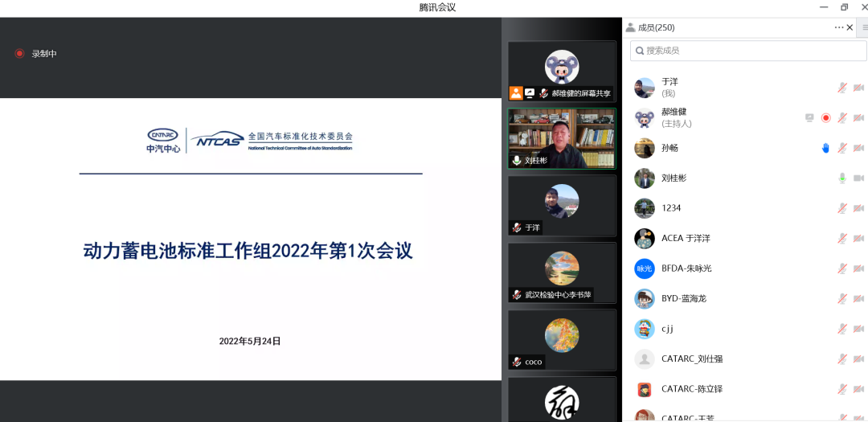Select BYD-蓝海龙 in the member list

[x=683, y=298]
